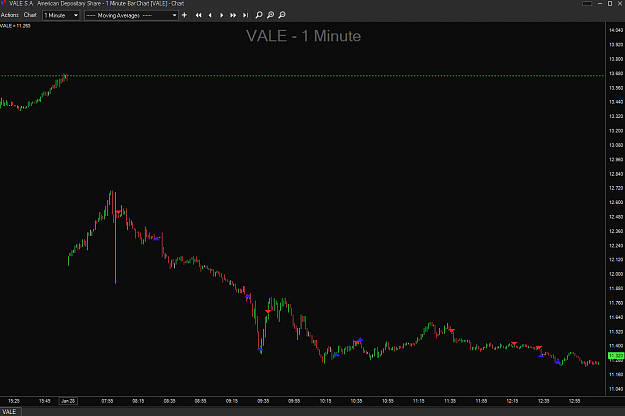Click the 10:15 time axis label
Screen dimensions: 625x416
coord(325,401)
